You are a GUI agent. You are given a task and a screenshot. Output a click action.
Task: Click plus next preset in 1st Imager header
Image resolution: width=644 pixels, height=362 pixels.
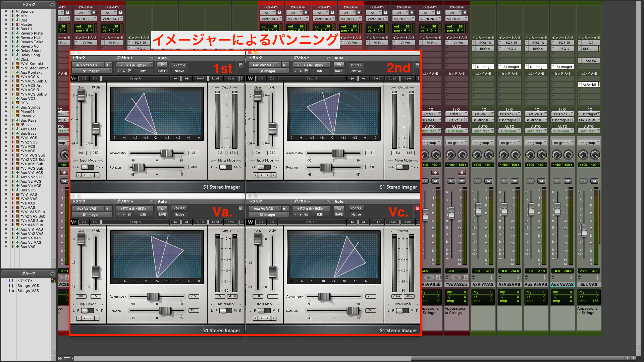(x=124, y=71)
